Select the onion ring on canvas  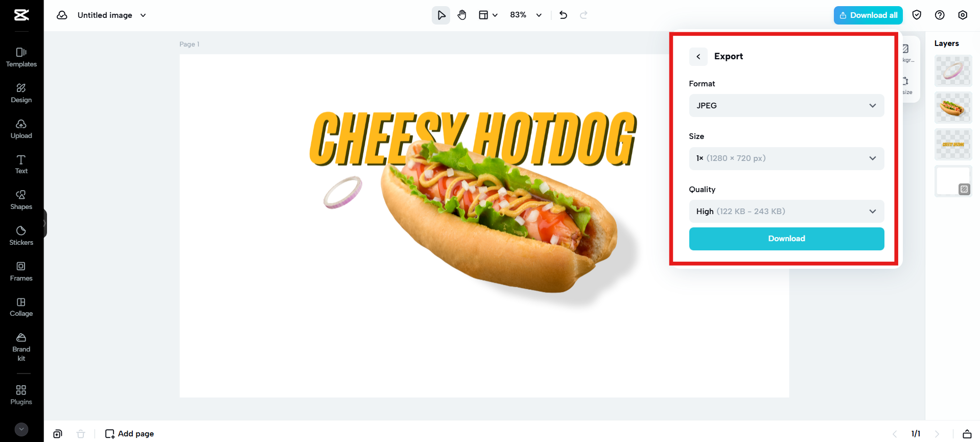(x=343, y=192)
